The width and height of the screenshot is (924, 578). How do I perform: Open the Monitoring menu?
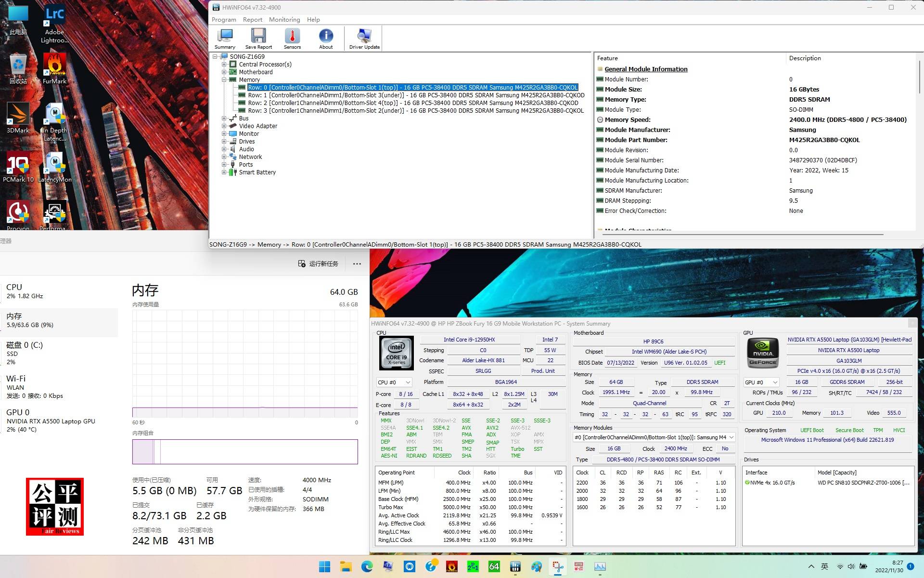284,19
